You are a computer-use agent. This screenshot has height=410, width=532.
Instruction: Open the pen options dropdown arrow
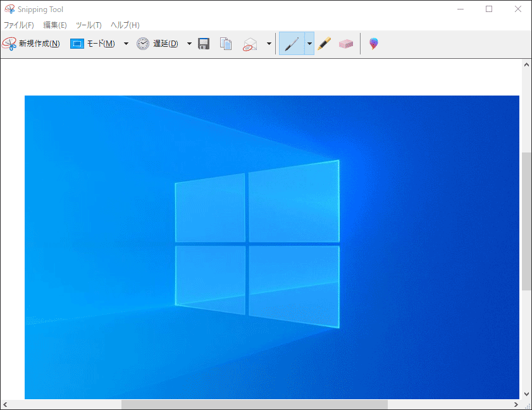309,44
